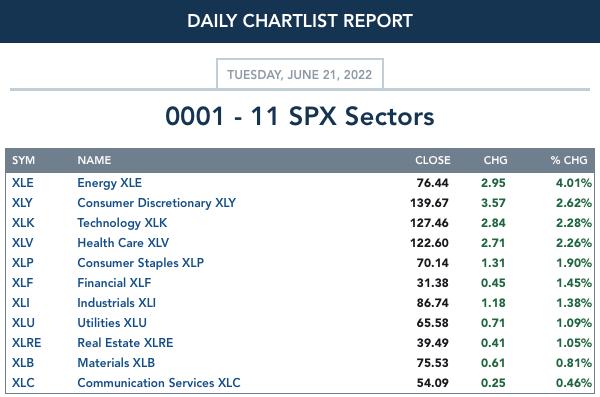The image size is (600, 397).
Task: Select the Technology XLK link
Action: (x=122, y=223)
